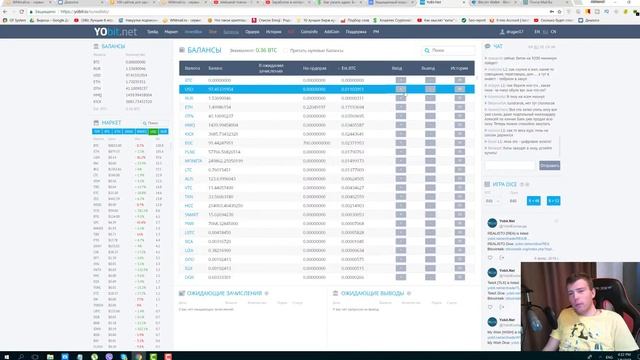
Task: Roll dice with R < 48 button
Action: click(x=533, y=201)
